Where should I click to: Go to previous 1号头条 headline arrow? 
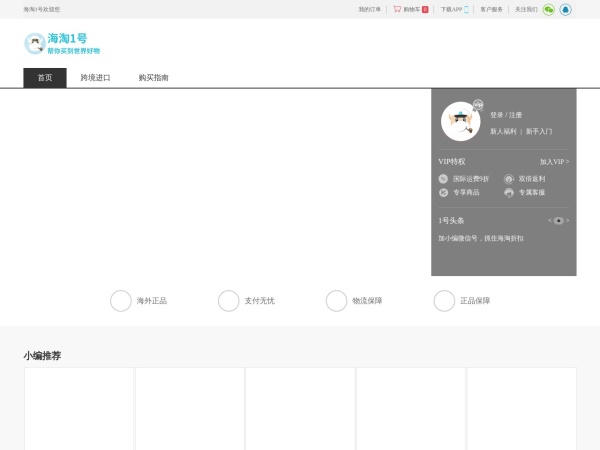(x=550, y=220)
